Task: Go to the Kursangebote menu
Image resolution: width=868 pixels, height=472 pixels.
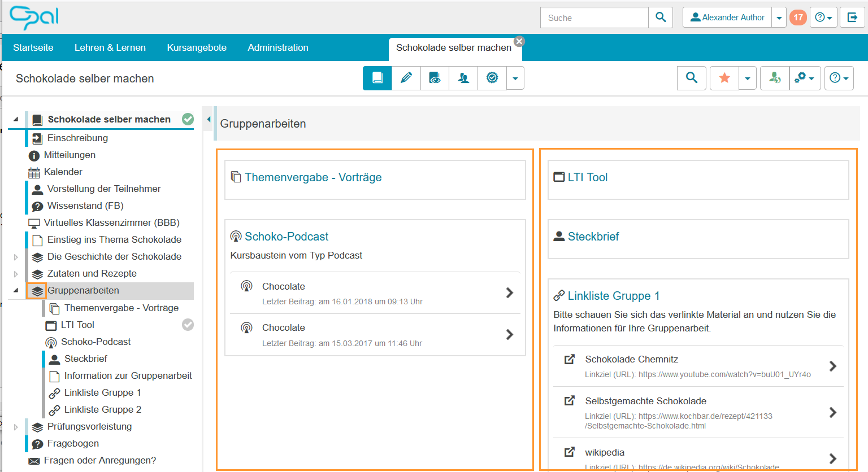Action: point(197,47)
